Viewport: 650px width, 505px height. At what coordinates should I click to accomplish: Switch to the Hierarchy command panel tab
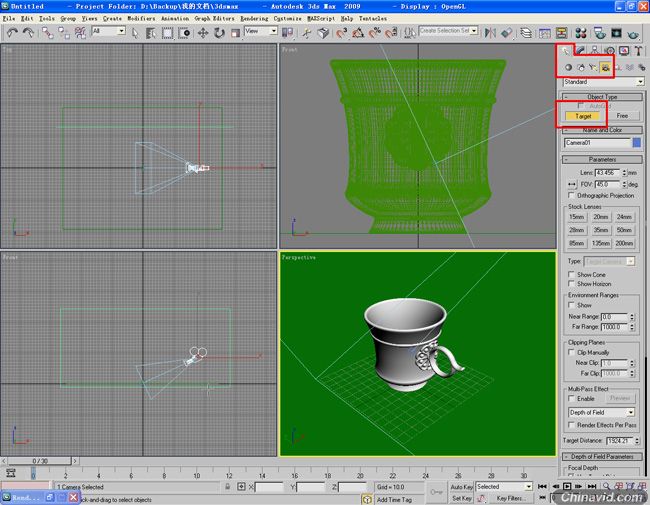coord(594,51)
